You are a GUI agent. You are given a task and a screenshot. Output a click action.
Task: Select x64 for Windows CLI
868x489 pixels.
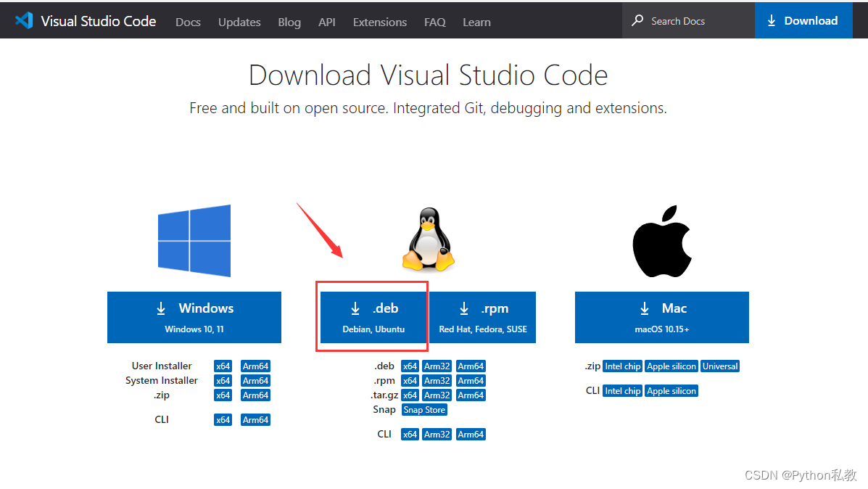click(223, 420)
